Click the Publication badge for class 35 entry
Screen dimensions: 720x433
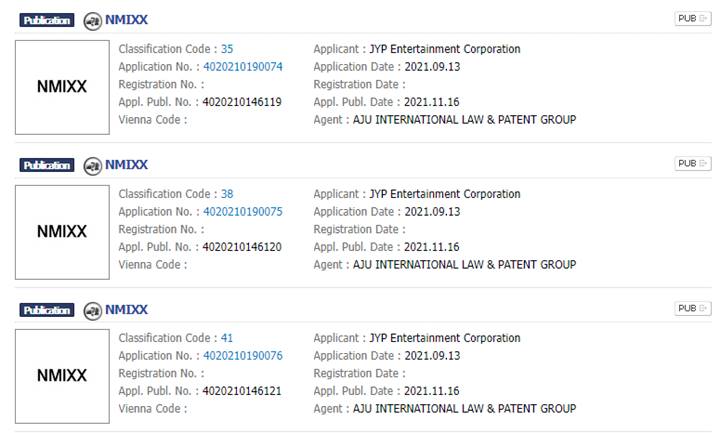click(x=47, y=20)
